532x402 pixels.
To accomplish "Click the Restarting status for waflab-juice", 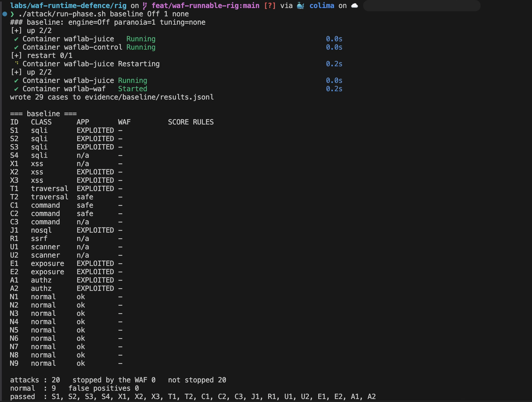I will 139,64.
